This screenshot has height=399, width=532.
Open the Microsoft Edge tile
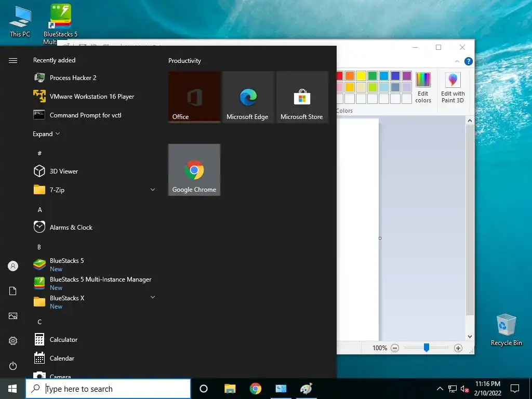[248, 97]
